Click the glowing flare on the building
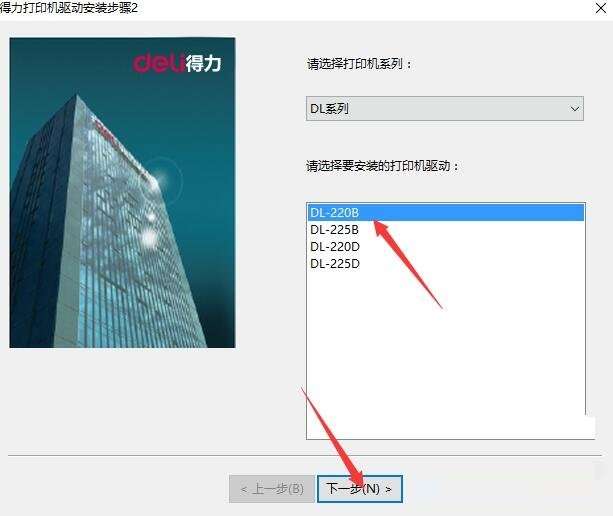This screenshot has width=613, height=516. 160,181
